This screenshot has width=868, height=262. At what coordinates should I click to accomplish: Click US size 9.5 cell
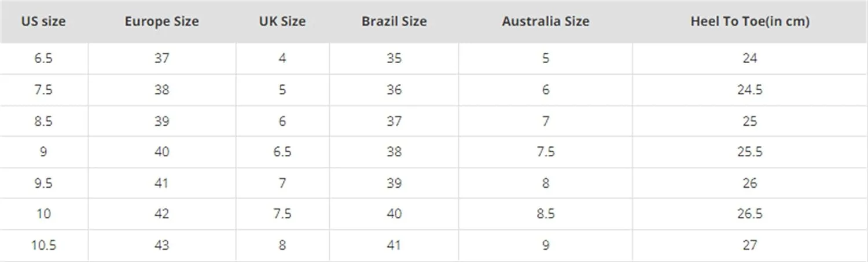[x=43, y=183]
